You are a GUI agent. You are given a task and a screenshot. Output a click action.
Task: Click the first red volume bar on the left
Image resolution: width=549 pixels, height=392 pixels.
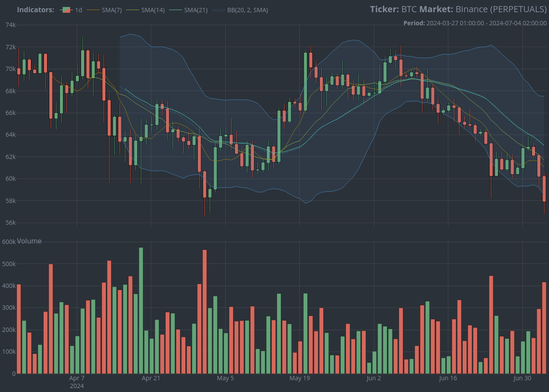(19, 329)
